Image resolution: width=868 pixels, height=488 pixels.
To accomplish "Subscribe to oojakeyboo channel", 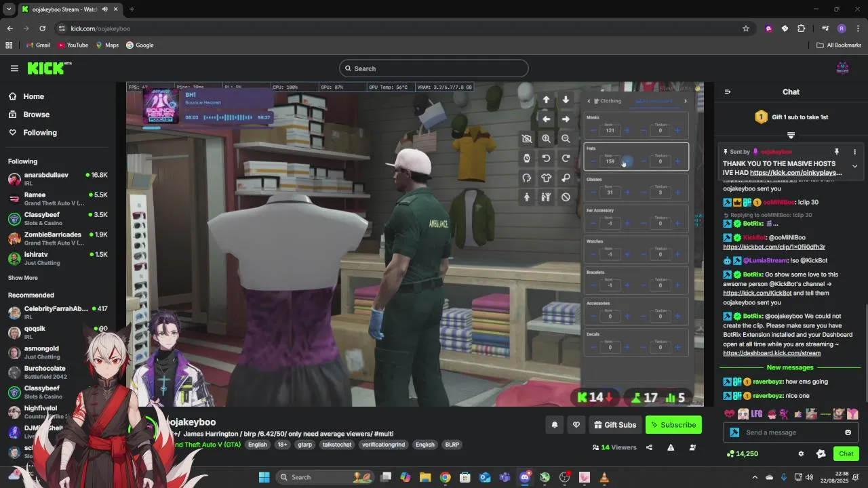I will point(673,425).
